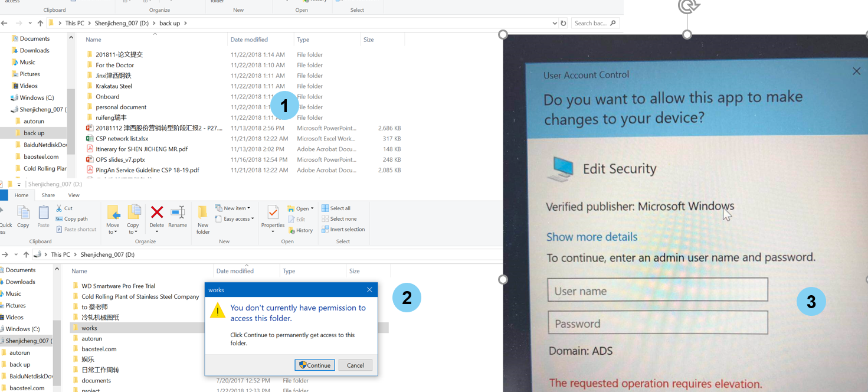Image resolution: width=868 pixels, height=392 pixels.
Task: Click the recent locations arrow in the top window
Action: (30, 23)
